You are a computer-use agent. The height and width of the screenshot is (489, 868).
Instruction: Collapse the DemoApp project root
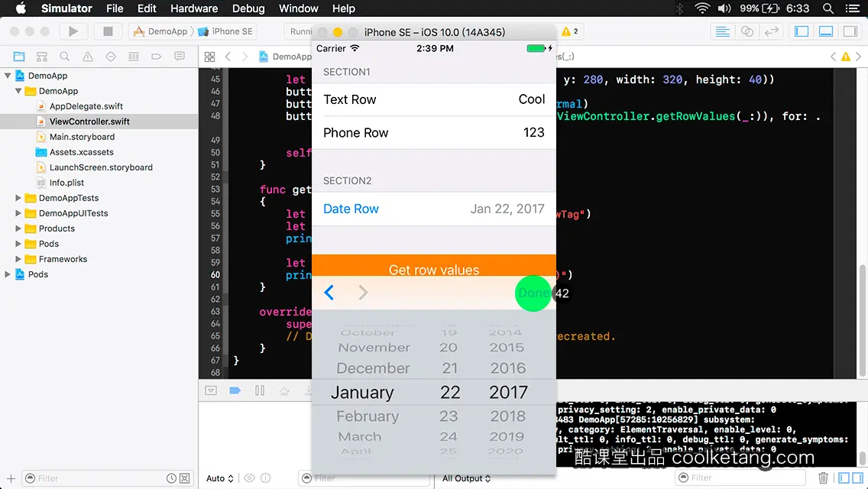[8, 76]
